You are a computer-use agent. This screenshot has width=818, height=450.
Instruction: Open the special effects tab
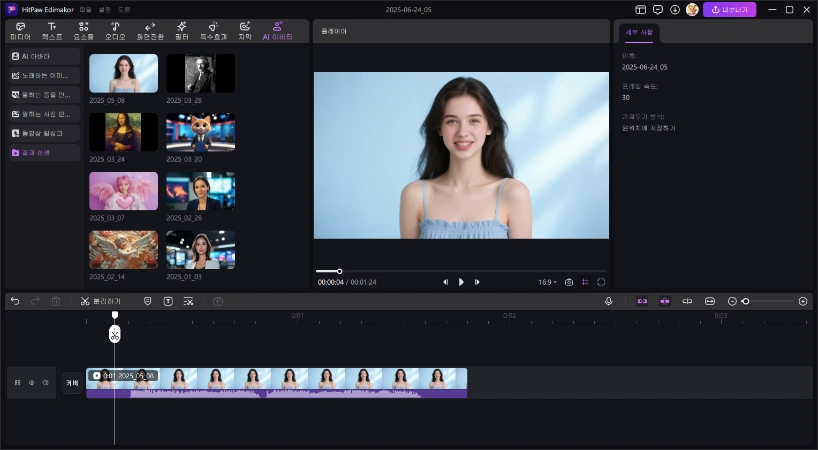click(x=213, y=31)
